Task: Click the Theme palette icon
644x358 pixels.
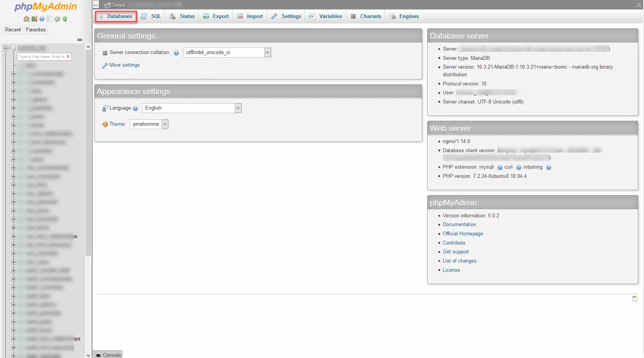Action: (x=105, y=124)
